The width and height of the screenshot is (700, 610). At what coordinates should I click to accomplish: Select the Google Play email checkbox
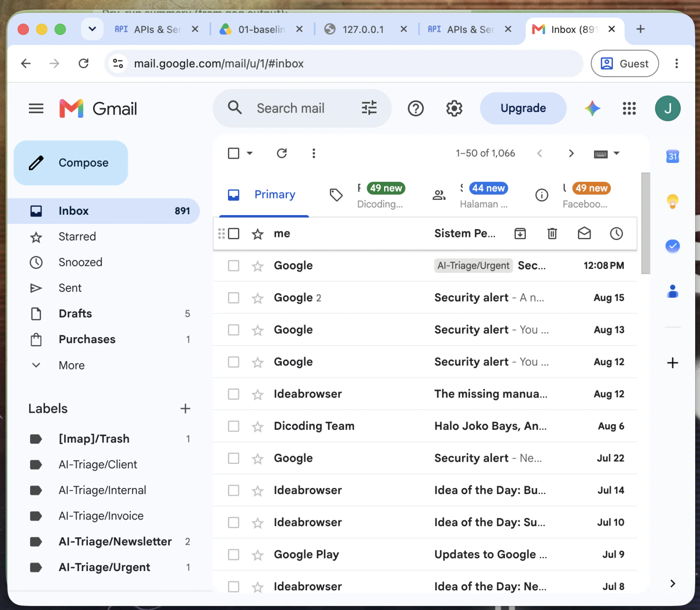coord(234,554)
